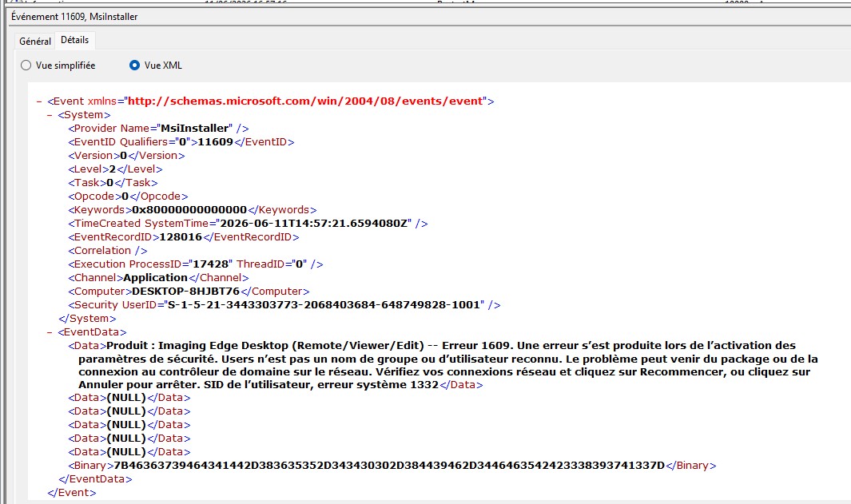Click the Level value 2 line
851x504 pixels.
[115, 169]
